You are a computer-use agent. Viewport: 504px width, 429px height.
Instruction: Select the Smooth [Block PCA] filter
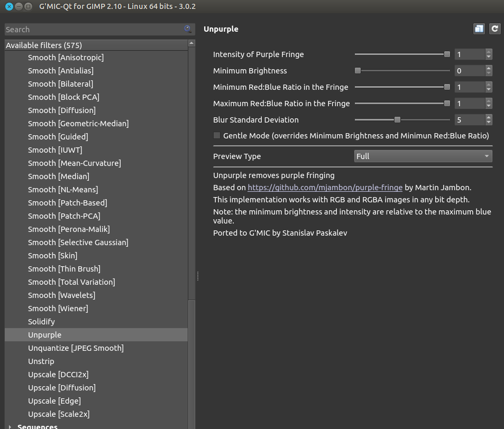[96, 97]
